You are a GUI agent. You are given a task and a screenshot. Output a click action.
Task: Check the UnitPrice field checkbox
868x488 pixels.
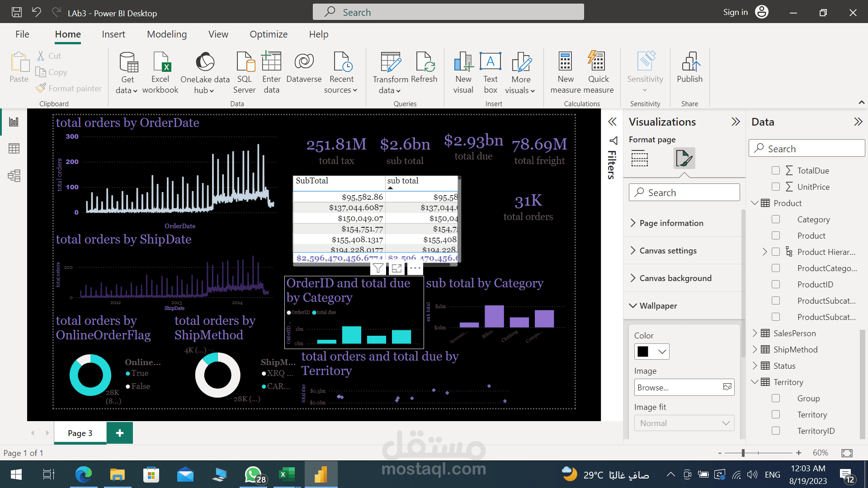point(776,187)
